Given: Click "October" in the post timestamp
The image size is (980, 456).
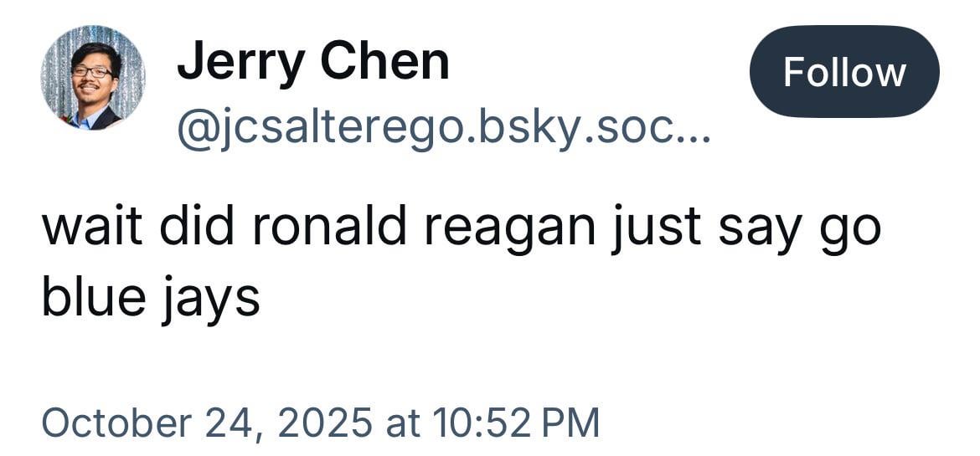Looking at the screenshot, I should 114,423.
